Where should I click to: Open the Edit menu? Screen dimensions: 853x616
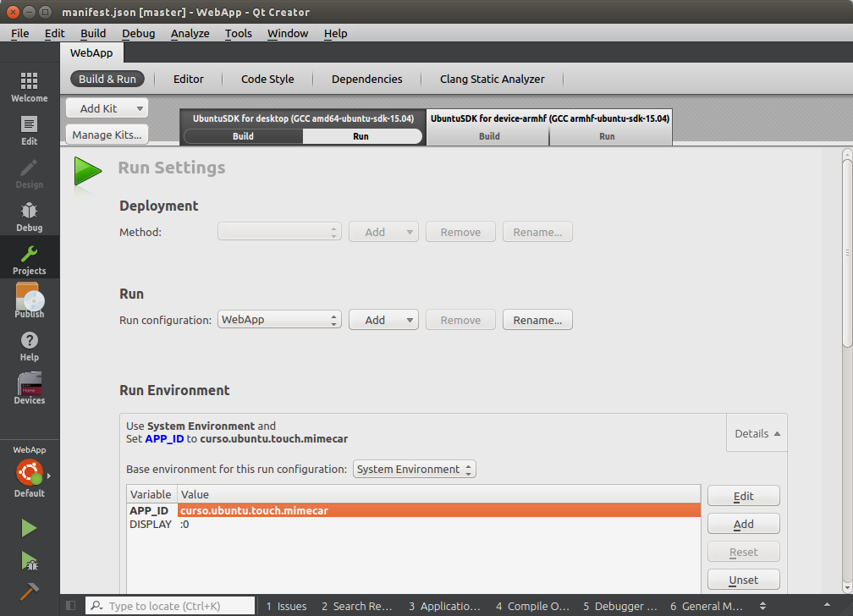[x=54, y=33]
